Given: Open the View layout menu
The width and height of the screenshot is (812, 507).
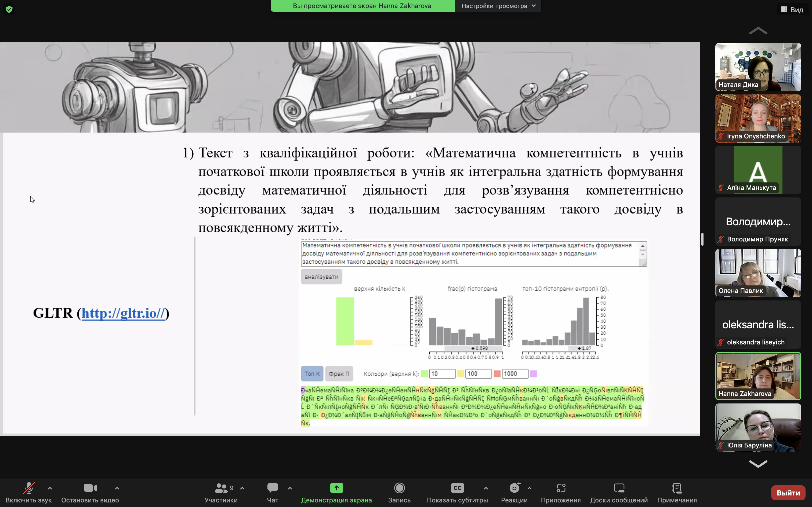Looking at the screenshot, I should pyautogui.click(x=792, y=10).
